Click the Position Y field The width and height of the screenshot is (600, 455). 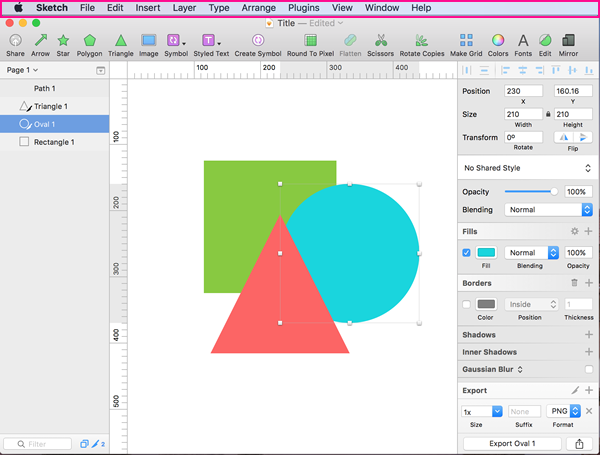click(x=573, y=91)
